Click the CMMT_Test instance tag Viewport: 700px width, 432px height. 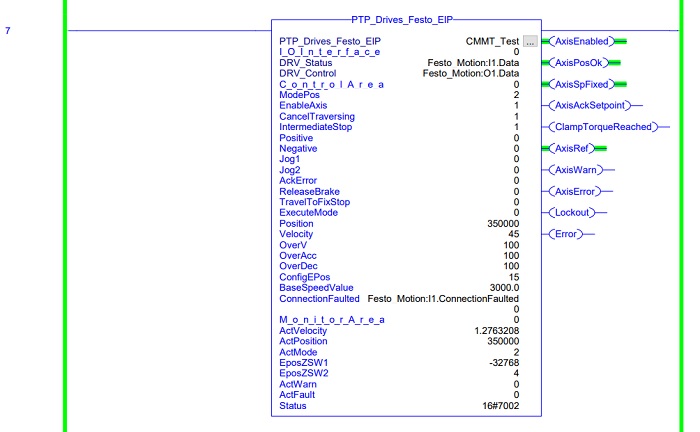tap(492, 42)
